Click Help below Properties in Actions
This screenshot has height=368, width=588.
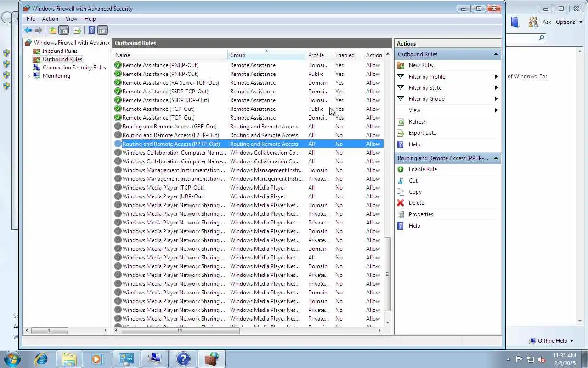[x=414, y=226]
